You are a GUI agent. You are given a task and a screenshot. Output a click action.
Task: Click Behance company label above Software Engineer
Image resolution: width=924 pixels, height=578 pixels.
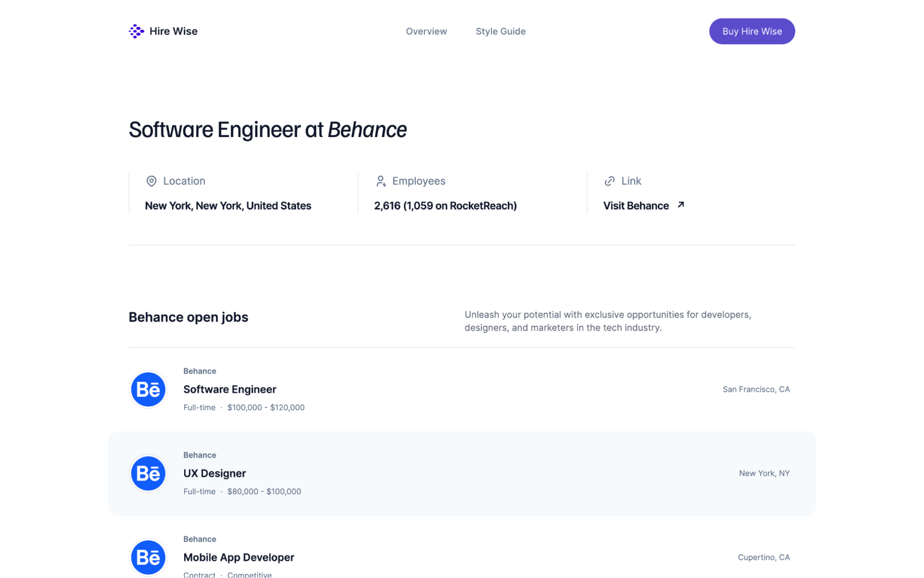[x=200, y=371]
